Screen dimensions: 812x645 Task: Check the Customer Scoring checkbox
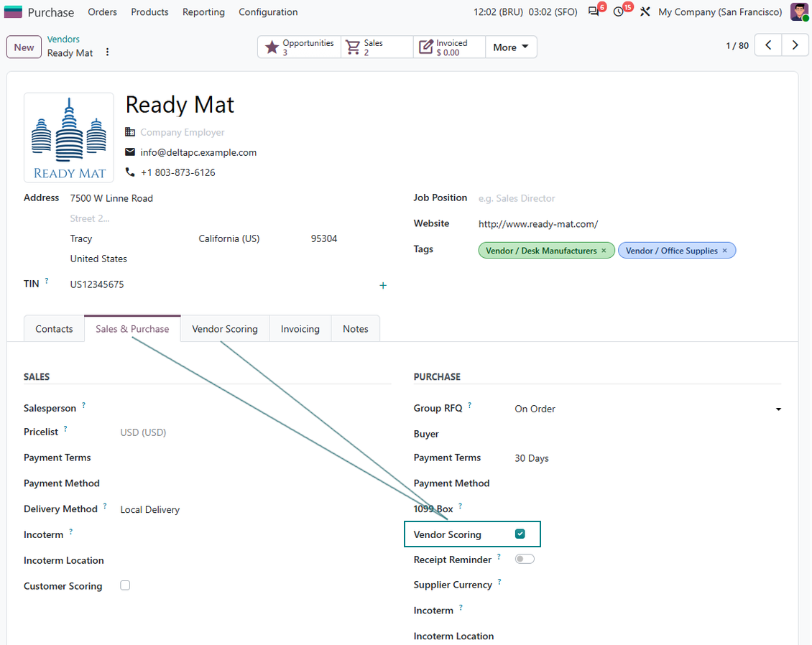pyautogui.click(x=125, y=585)
